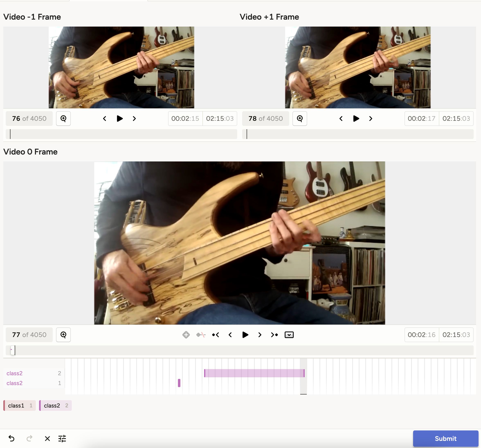Click the erase annotation icon on Video 0 toolbar
Image resolution: width=481 pixels, height=448 pixels.
coord(200,335)
